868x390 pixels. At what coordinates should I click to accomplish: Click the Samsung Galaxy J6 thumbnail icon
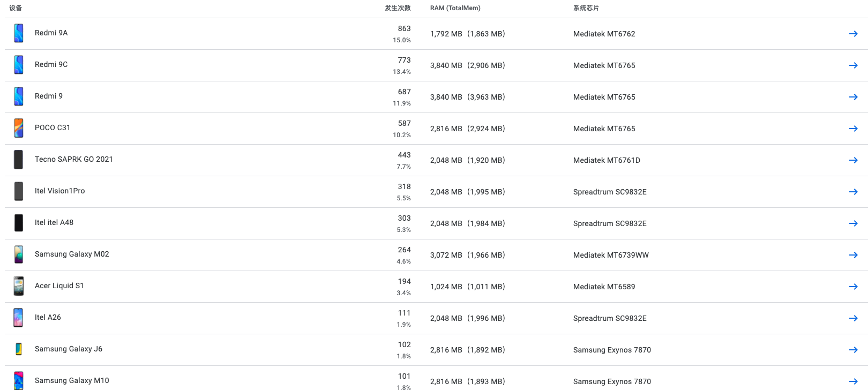point(19,349)
